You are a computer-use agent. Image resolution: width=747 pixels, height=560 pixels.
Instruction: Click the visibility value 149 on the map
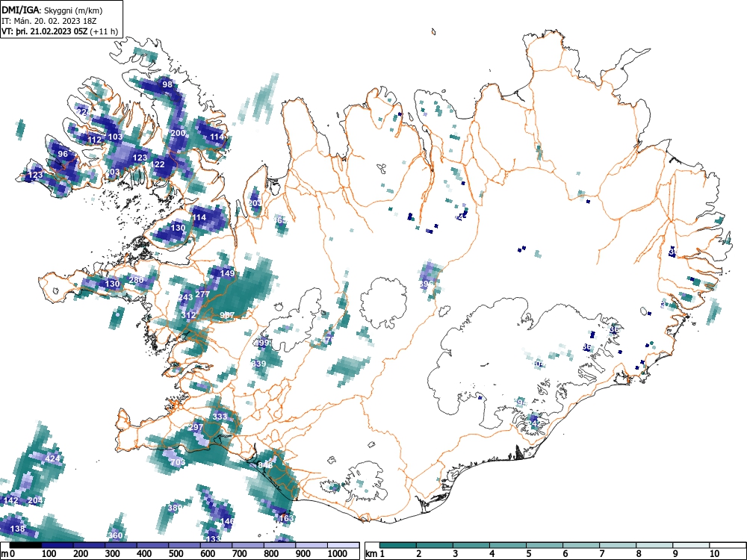coord(228,273)
